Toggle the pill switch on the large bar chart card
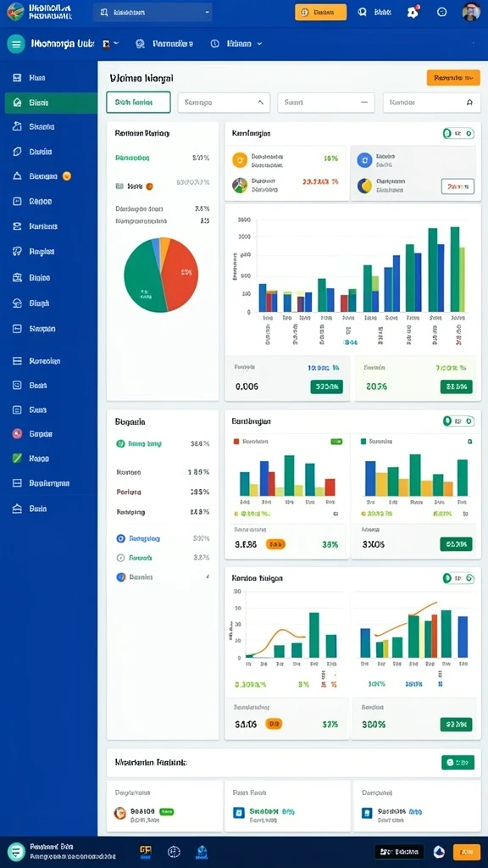 coord(458,133)
